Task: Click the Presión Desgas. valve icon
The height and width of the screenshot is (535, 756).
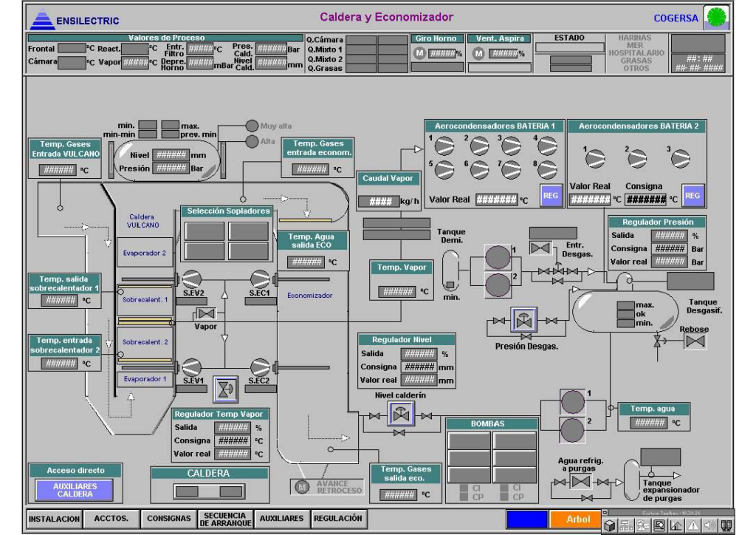Action: [523, 320]
